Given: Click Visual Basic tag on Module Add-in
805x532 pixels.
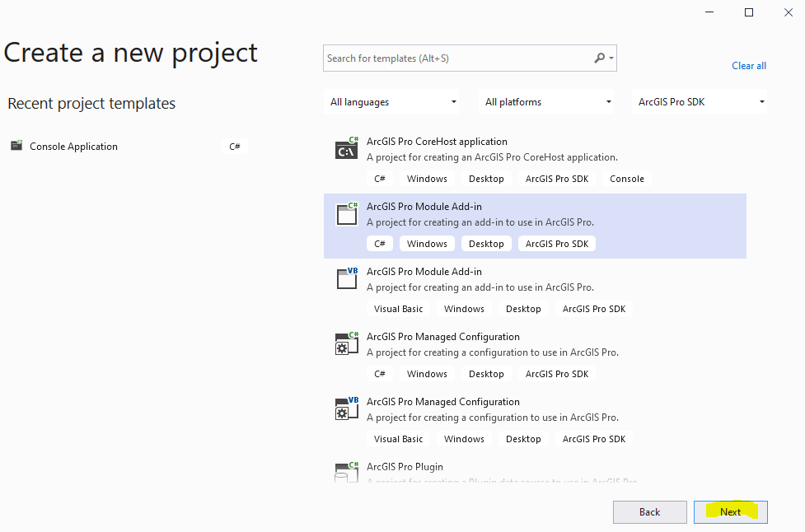Looking at the screenshot, I should pyautogui.click(x=399, y=309).
